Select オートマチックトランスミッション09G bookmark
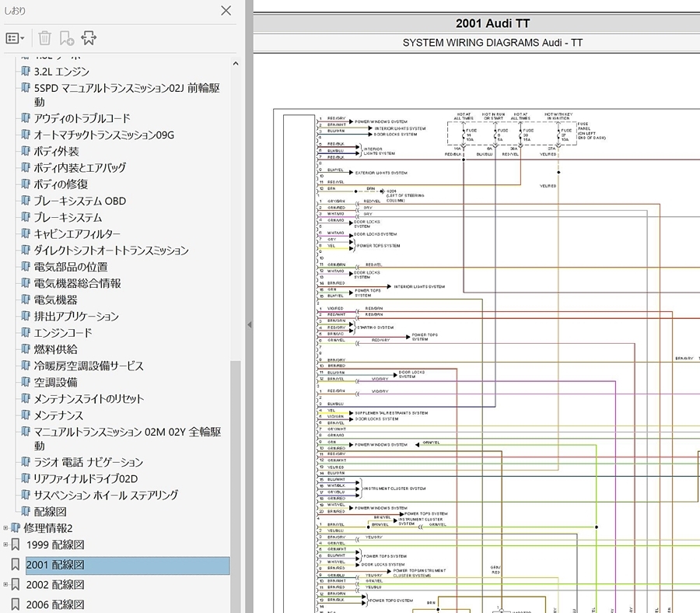Image resolution: width=700 pixels, height=613 pixels. [104, 135]
